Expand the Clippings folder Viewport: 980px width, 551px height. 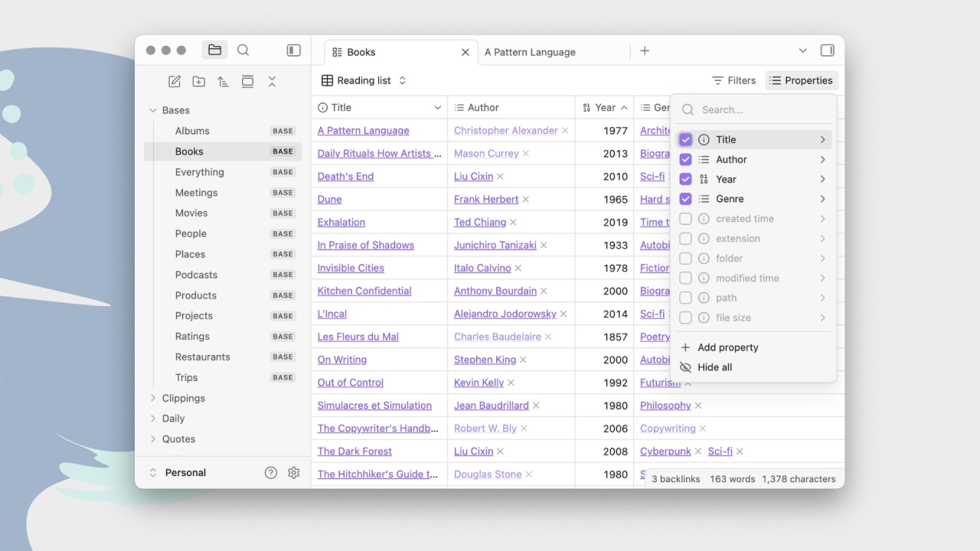pyautogui.click(x=184, y=398)
